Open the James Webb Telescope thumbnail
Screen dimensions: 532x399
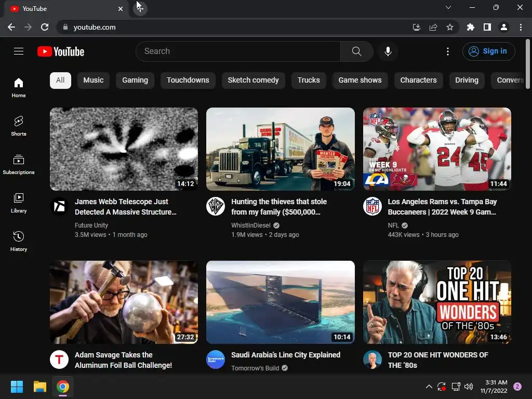click(x=124, y=149)
